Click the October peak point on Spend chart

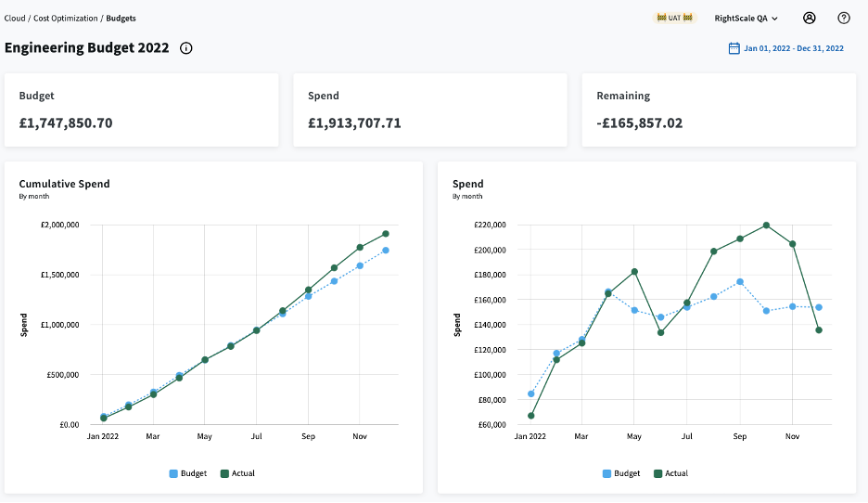click(766, 225)
